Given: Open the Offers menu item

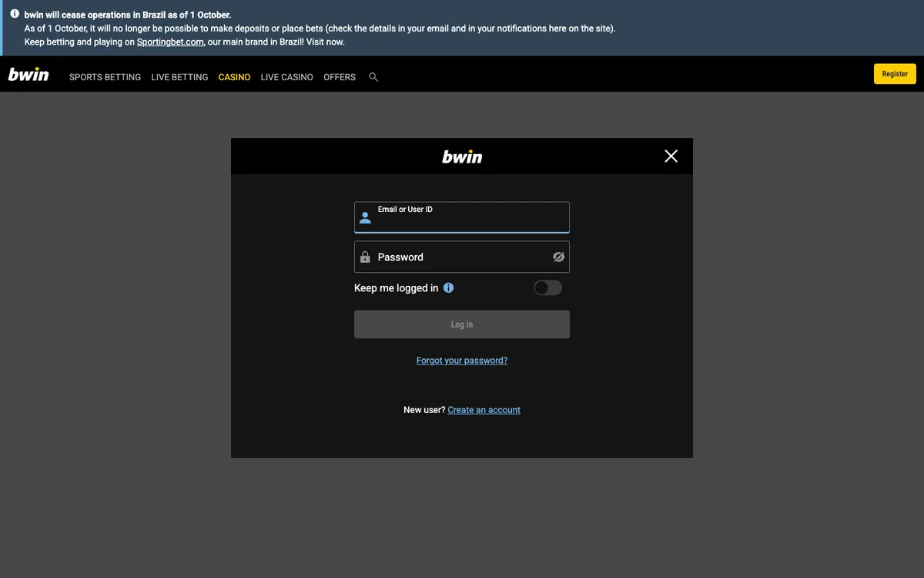Looking at the screenshot, I should point(340,77).
